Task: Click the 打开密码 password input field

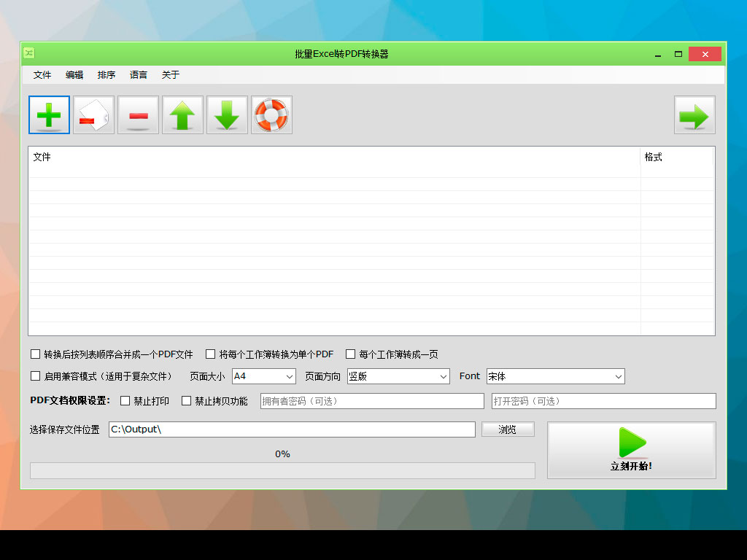Action: coord(603,400)
